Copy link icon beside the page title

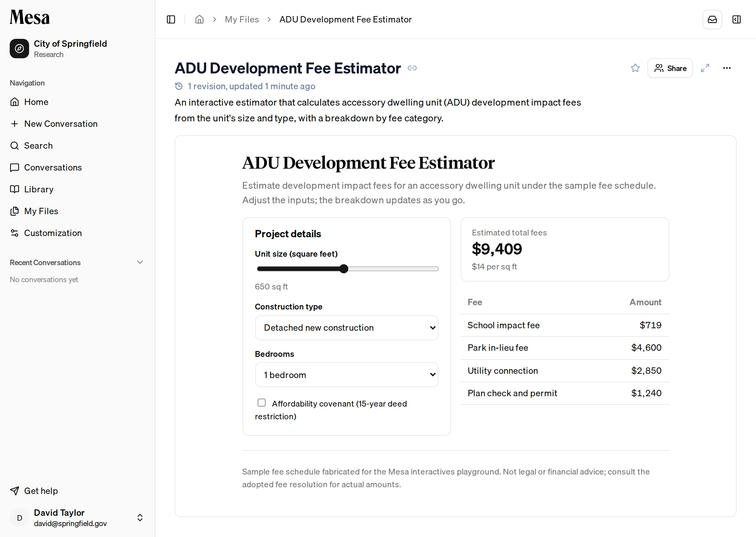412,68
